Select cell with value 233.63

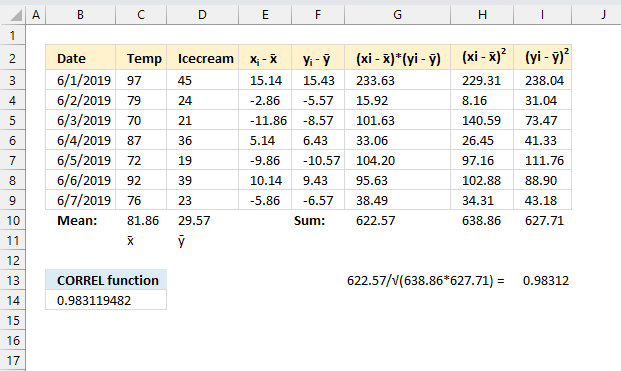tap(398, 80)
